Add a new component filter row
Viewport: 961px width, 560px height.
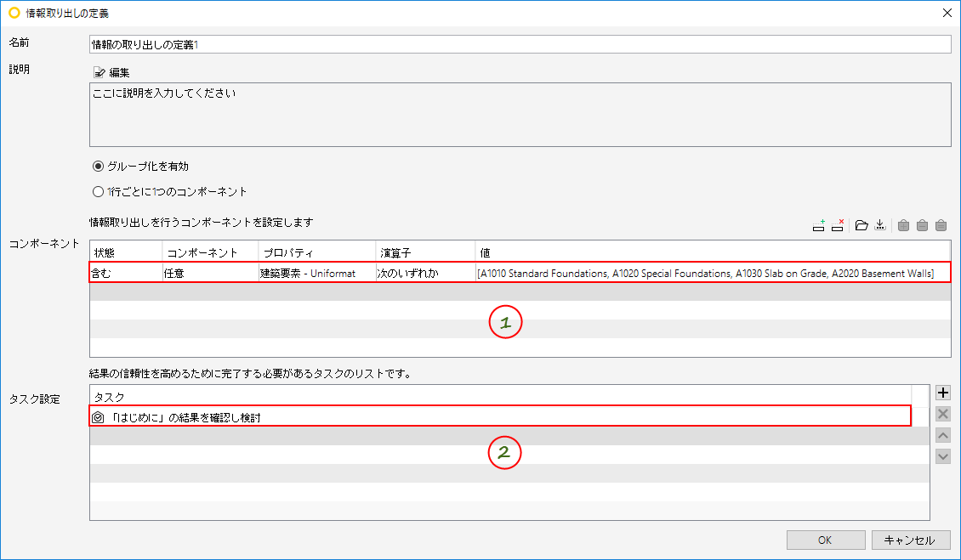(818, 225)
